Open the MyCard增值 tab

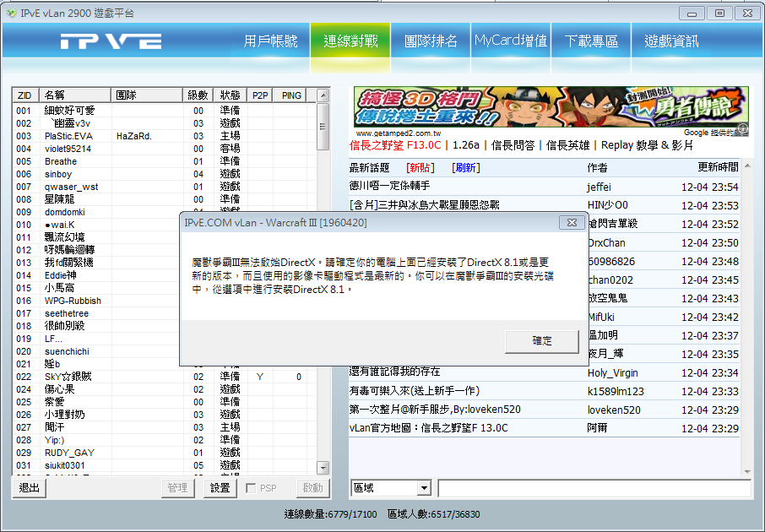511,41
